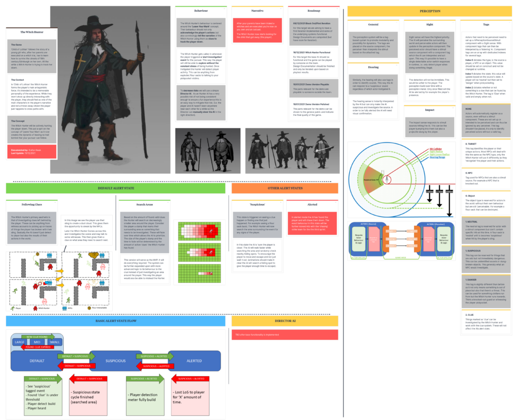Select the green DEFAULT ALERT STATE header
This screenshot has width=518, height=420.
tap(116, 188)
